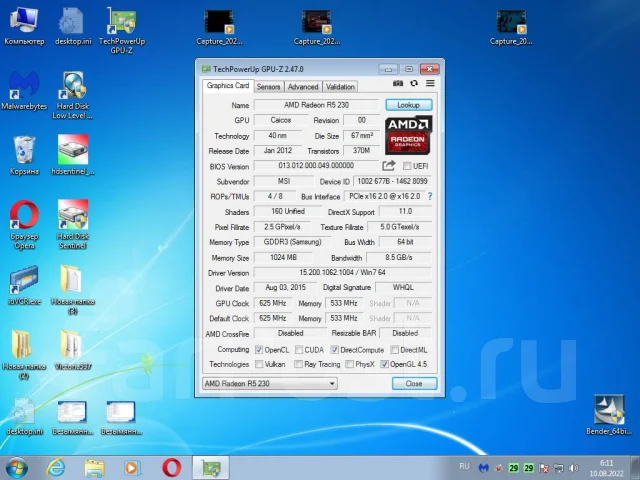640x480 pixels.
Task: Click the taskbar clock showing 6:11
Action: 607,468
